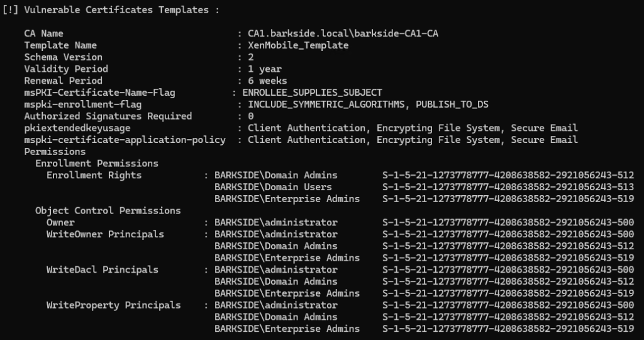Click the Validity Period value 1 year
Image resolution: width=644 pixels, height=340 pixels.
point(265,69)
